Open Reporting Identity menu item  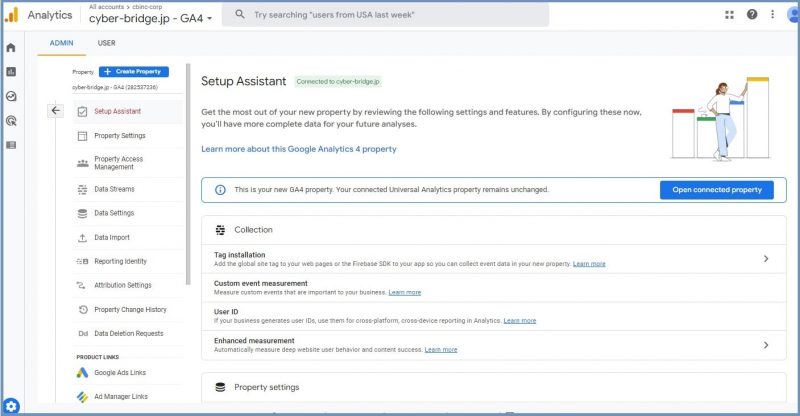128,261
